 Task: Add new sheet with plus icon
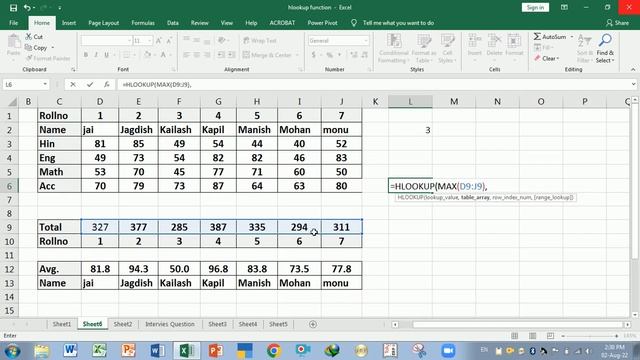point(313,324)
